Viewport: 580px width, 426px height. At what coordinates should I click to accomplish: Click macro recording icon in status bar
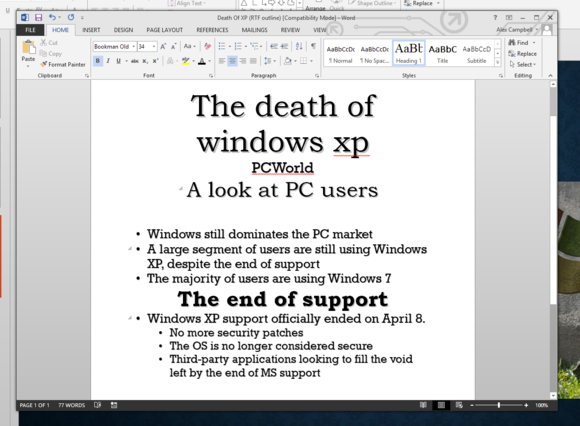pyautogui.click(x=114, y=405)
